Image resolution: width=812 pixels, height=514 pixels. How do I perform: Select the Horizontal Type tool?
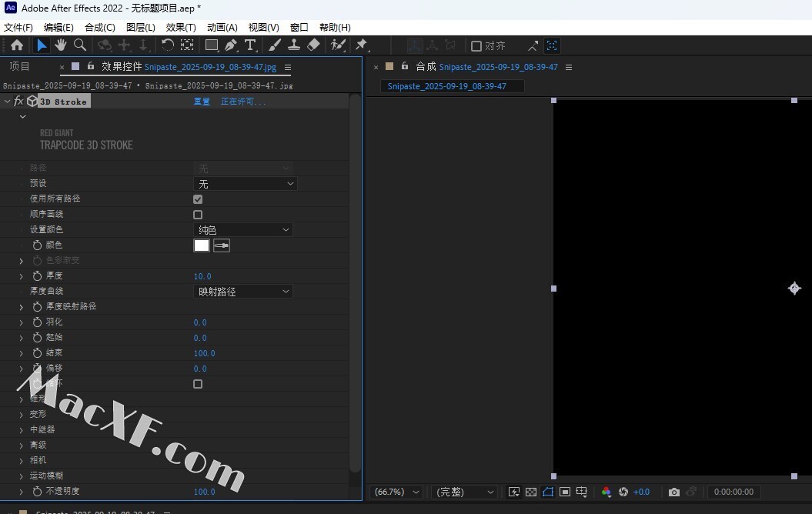pyautogui.click(x=250, y=45)
